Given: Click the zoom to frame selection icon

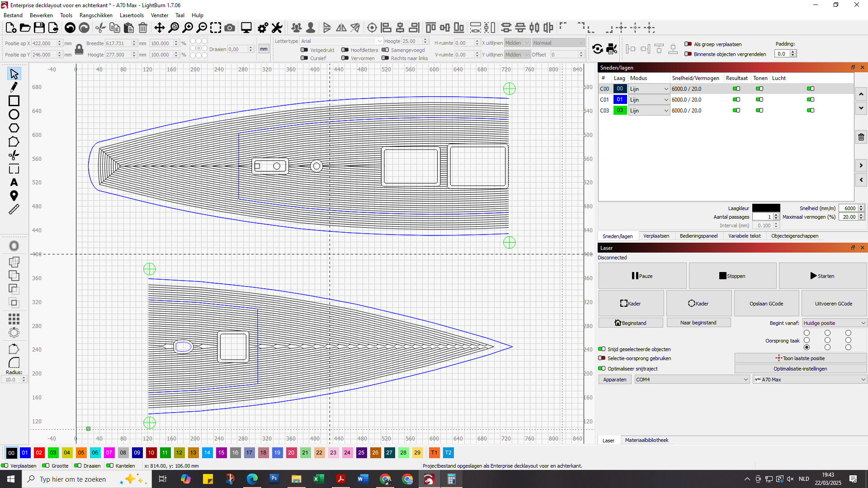Looking at the screenshot, I should click(216, 28).
